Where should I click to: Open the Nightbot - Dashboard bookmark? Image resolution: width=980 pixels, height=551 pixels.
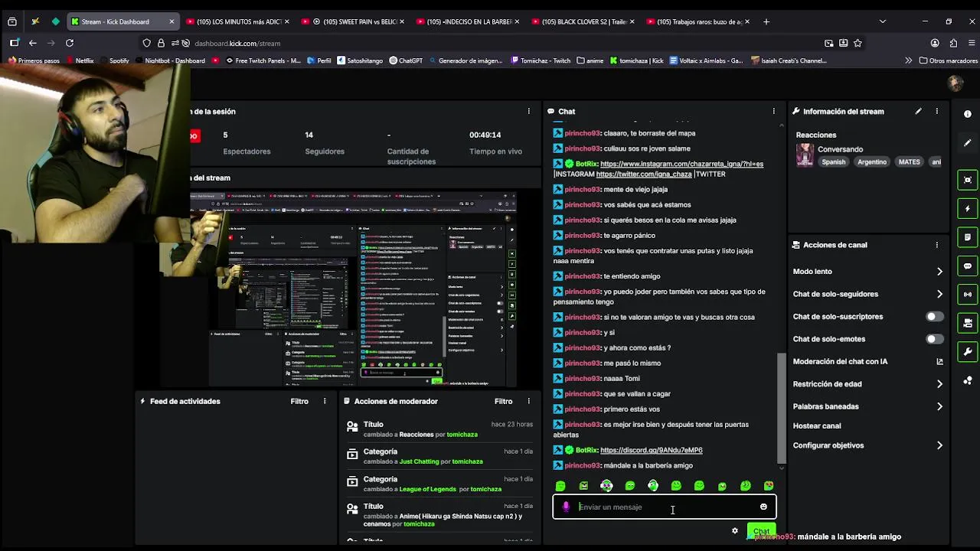(x=169, y=60)
